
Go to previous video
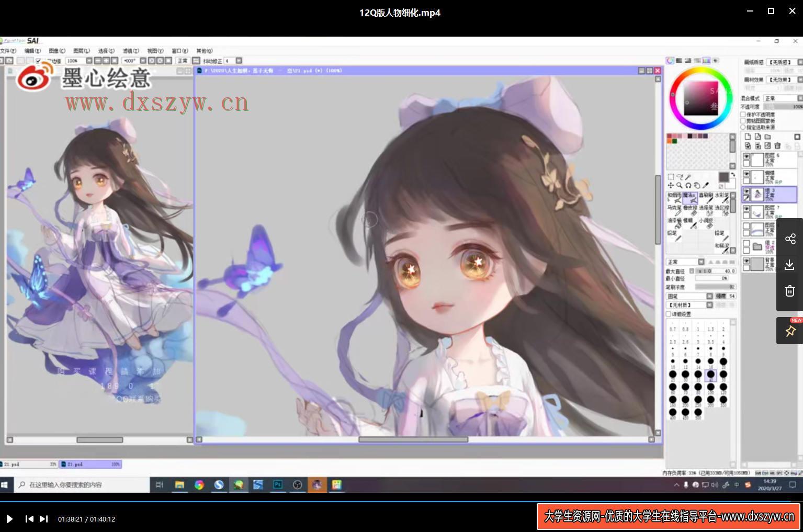[29, 519]
